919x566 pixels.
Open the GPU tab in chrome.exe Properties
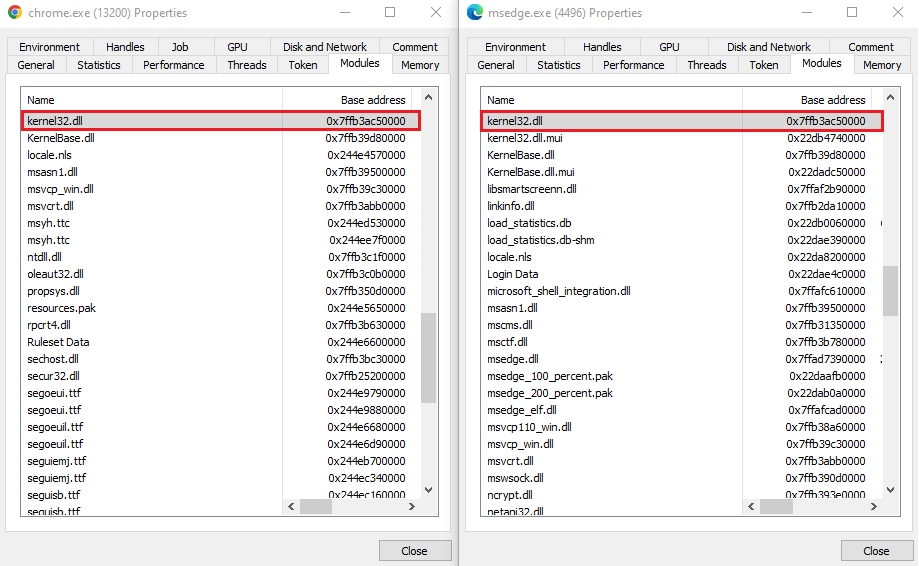(237, 47)
